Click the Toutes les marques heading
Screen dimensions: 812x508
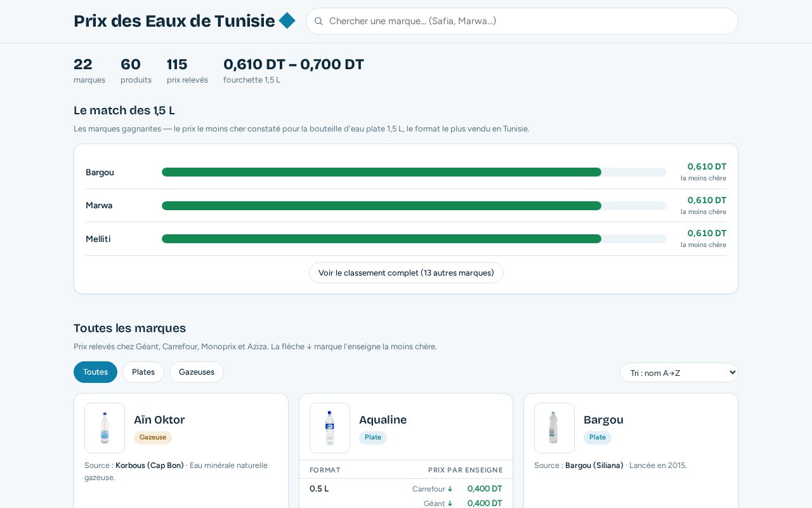pos(129,328)
